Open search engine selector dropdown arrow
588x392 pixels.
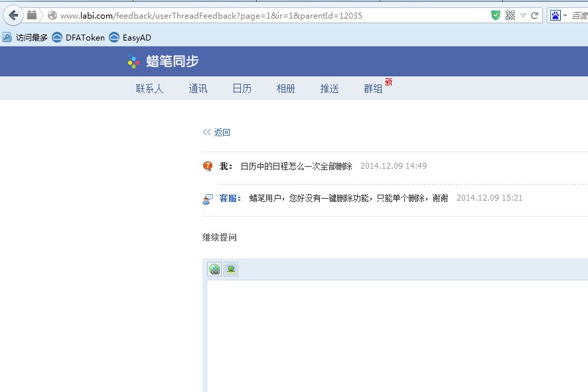(x=565, y=16)
